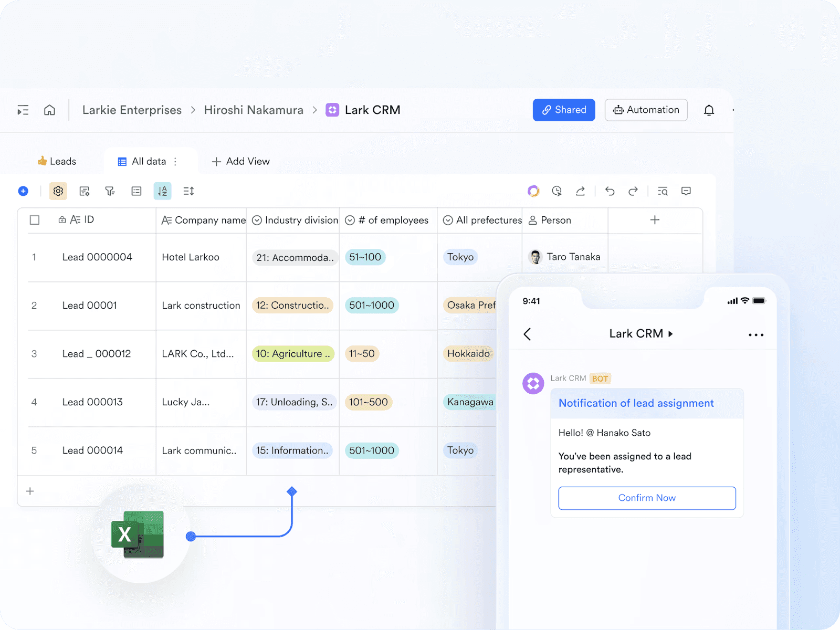The width and height of the screenshot is (840, 630).
Task: Expand the Lark CRM chat title arrow
Action: point(670,334)
